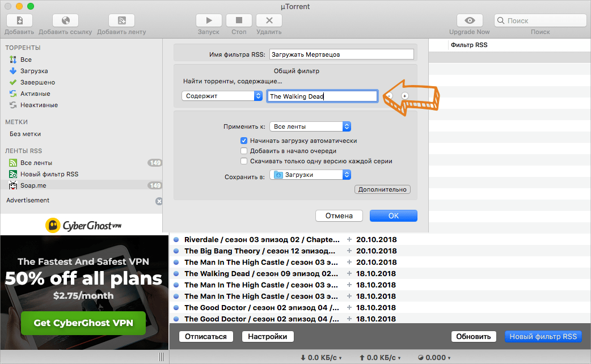Click Get CyberGhost VPN ad button
This screenshot has width=591, height=364.
(83, 323)
